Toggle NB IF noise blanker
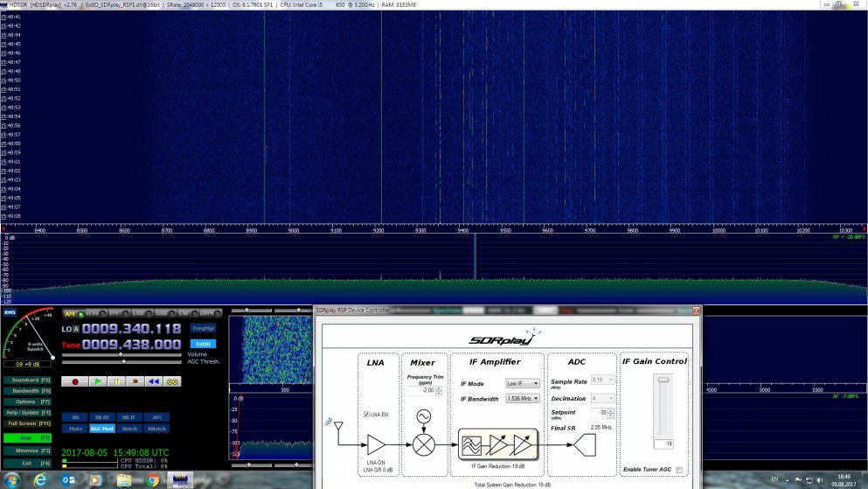868x489 pixels. tap(129, 417)
